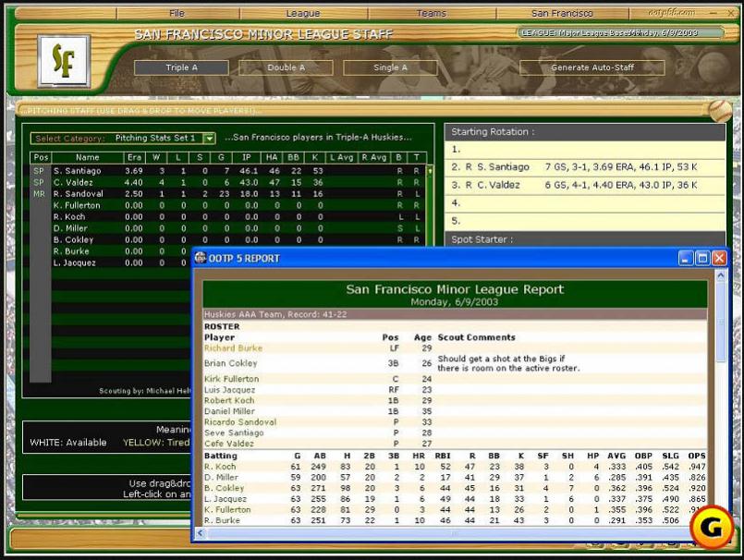This screenshot has width=744, height=560.
Task: Minimize the OOTP 5 Report window
Action: click(x=686, y=258)
